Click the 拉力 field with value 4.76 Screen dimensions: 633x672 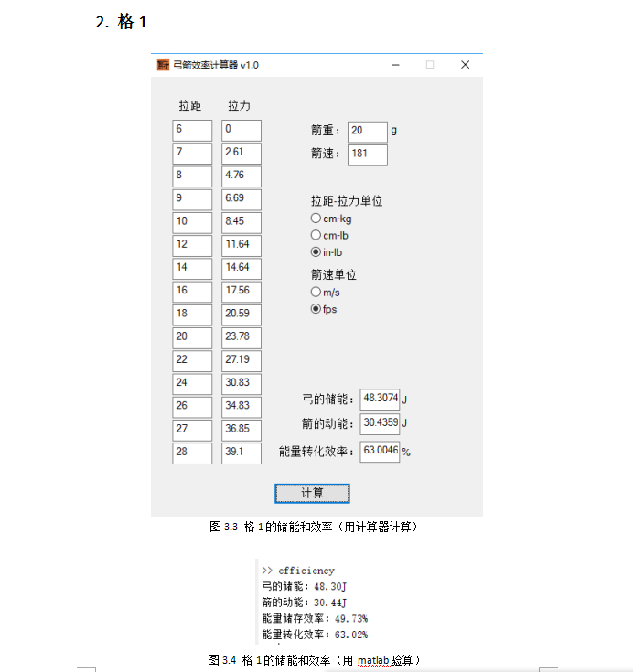pos(241,176)
